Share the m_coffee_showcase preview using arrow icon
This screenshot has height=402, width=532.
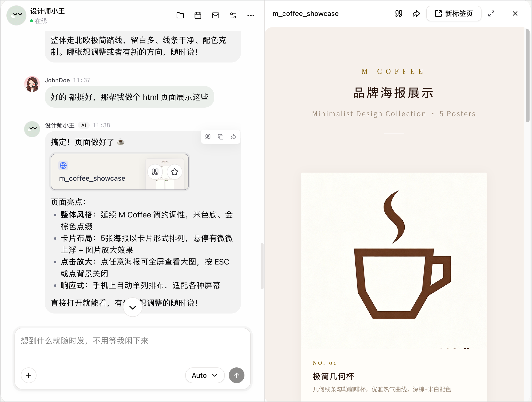(416, 13)
